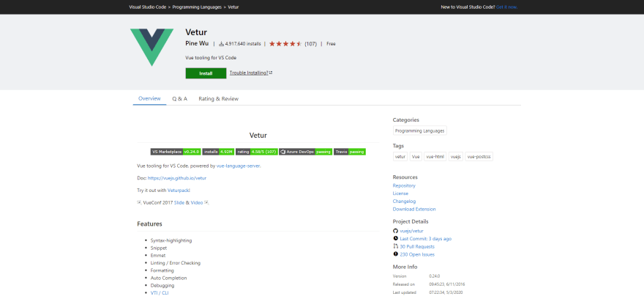Click the clock icon beside Last Commit

395,239
